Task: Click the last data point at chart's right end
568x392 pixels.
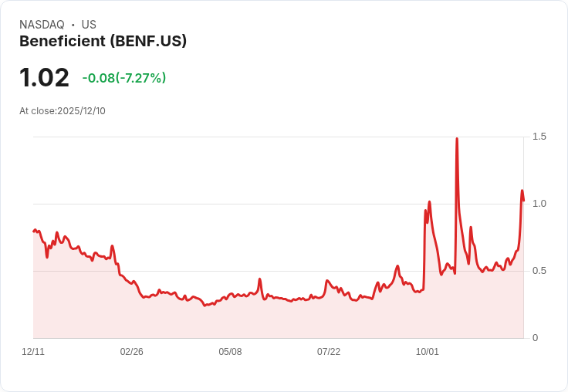Action: (523, 201)
